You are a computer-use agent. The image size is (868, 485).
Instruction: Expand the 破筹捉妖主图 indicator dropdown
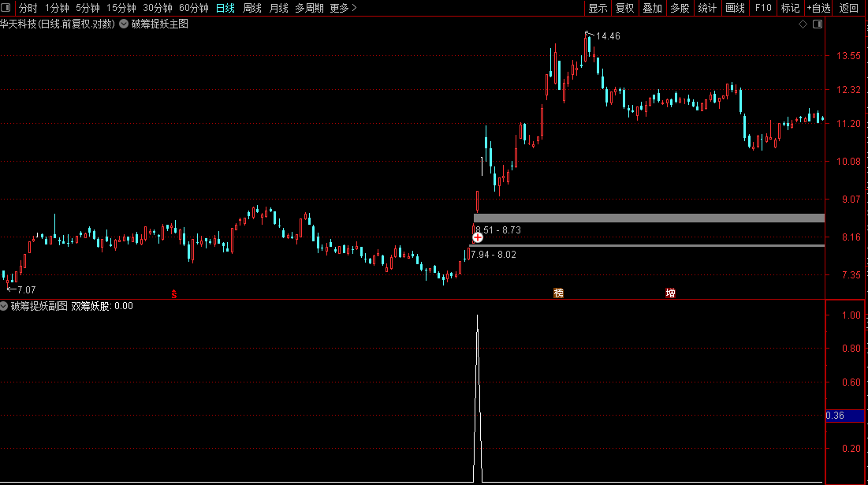tap(124, 24)
